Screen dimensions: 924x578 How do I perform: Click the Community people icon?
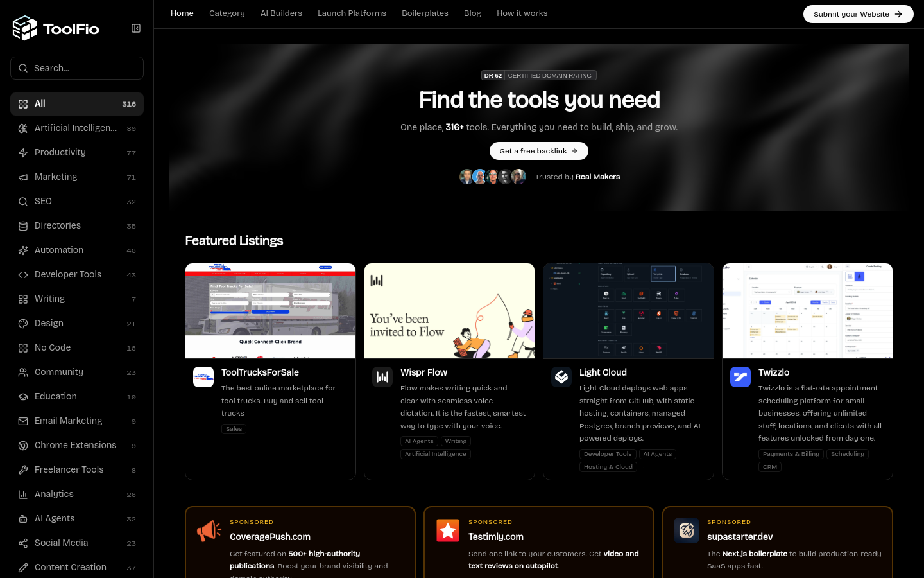coord(23,372)
